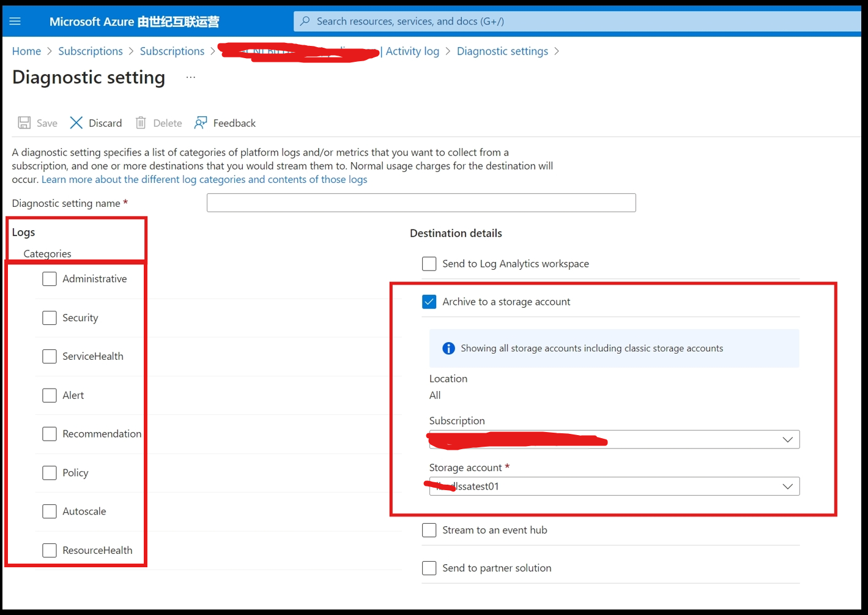868x615 pixels.
Task: Navigate to Home via breadcrumb
Action: point(26,51)
